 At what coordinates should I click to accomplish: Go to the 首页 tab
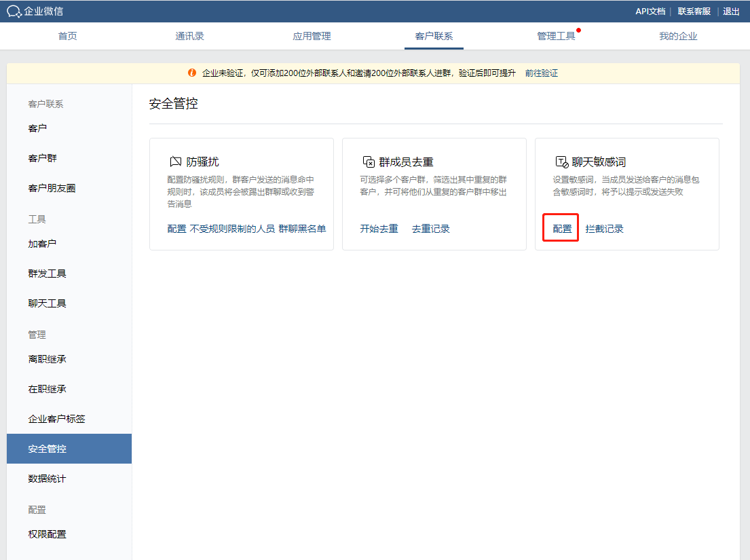(x=68, y=36)
